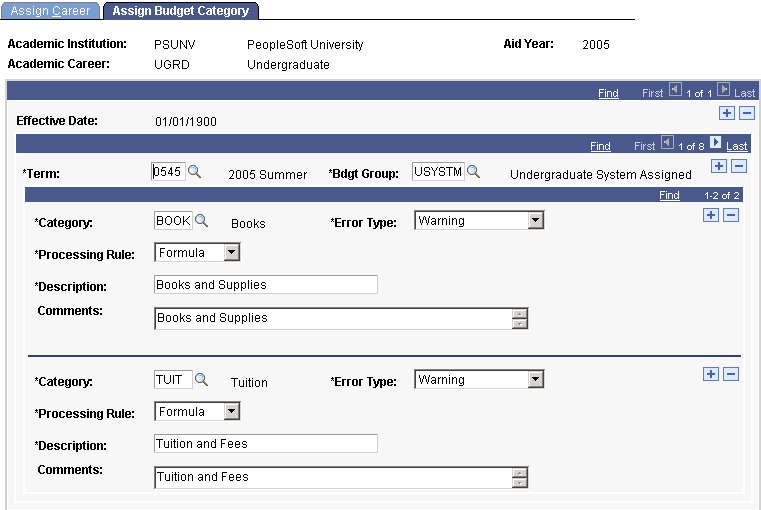Viewport: 761px width, 510px height.
Task: Click the Bdgt Group field USYSTM
Action: 438,172
